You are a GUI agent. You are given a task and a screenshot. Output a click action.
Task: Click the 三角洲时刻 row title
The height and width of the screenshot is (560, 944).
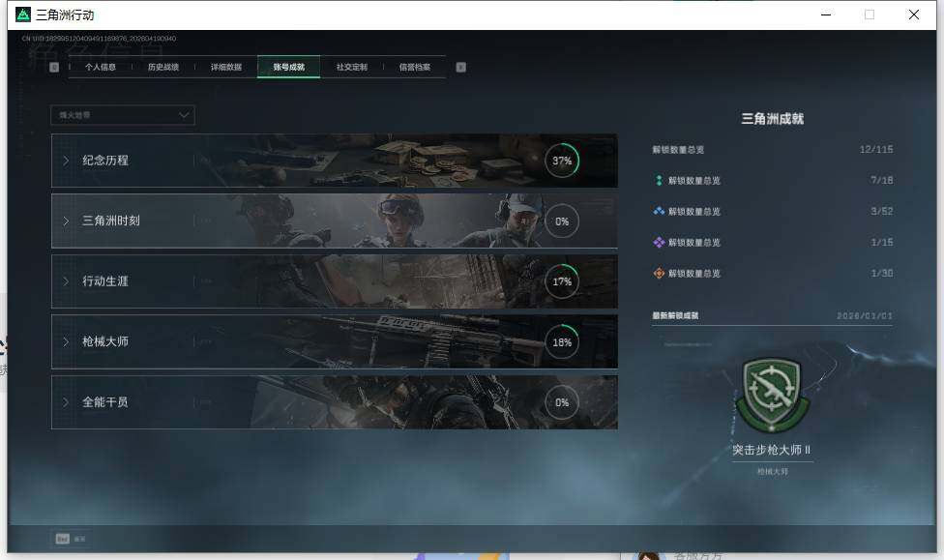(111, 221)
